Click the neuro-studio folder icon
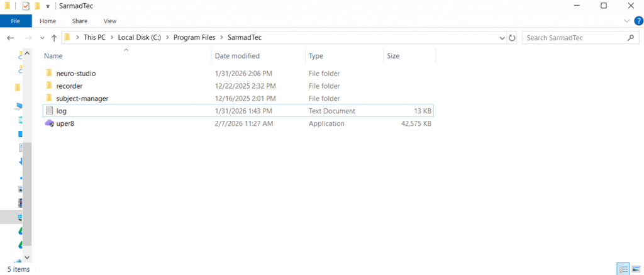The width and height of the screenshot is (644, 275). coord(49,73)
